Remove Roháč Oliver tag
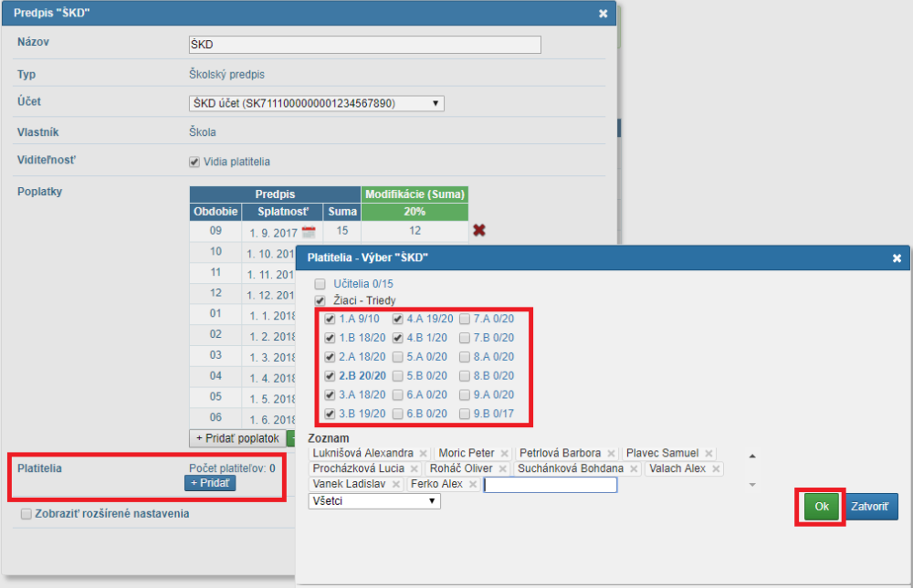913x588 pixels. click(502, 468)
